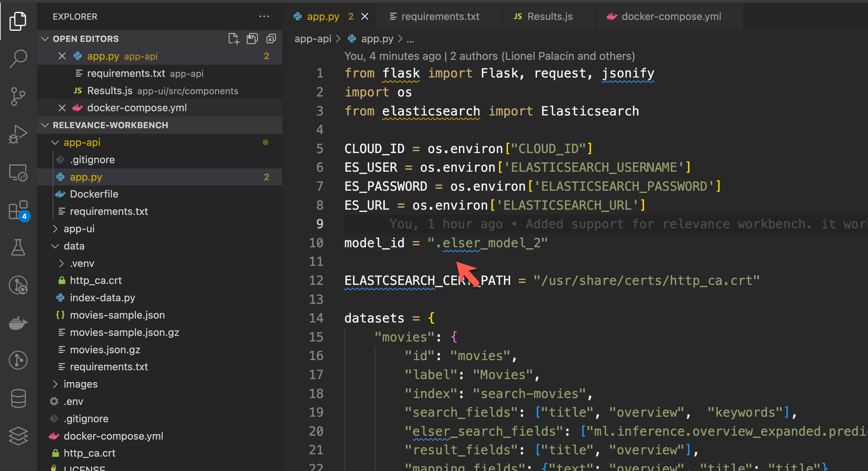Open the Search view in the activity bar
Screen dimensions: 868x471
point(18,58)
